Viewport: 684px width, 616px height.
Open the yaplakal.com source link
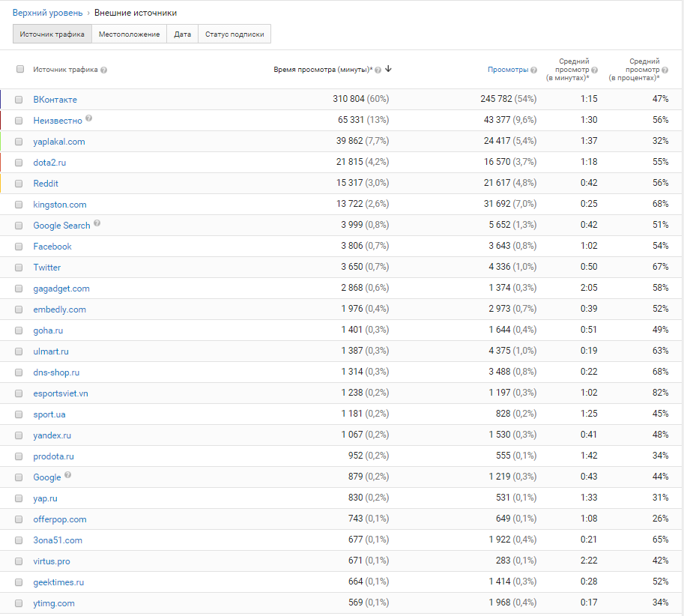(x=59, y=142)
